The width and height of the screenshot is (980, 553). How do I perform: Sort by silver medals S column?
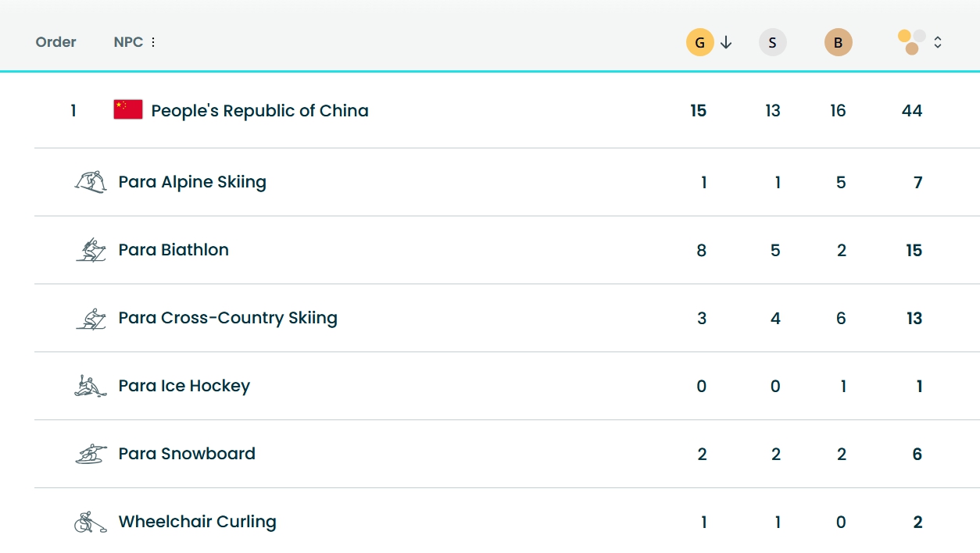[772, 42]
